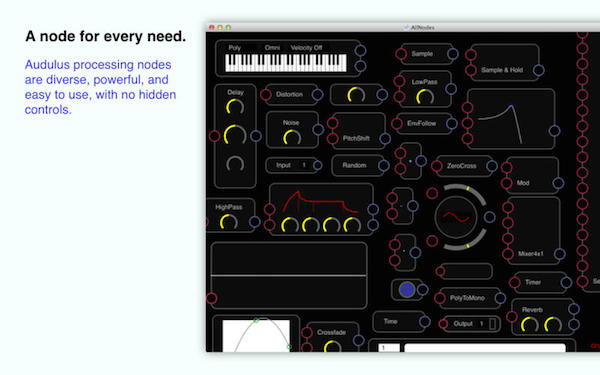The width and height of the screenshot is (600, 375).
Task: Click the green top point on spline curve
Action: click(256, 320)
